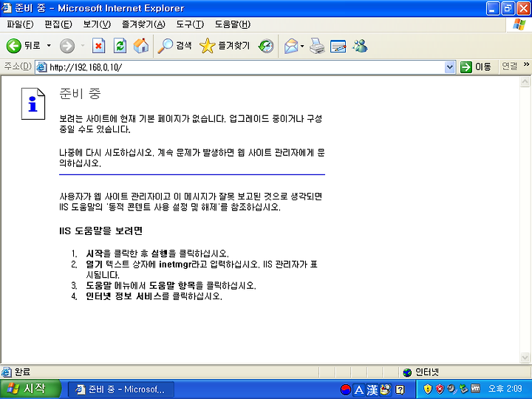Viewport: 532px width, 399px height.
Task: Refresh the page with green arrows icon
Action: tap(120, 46)
